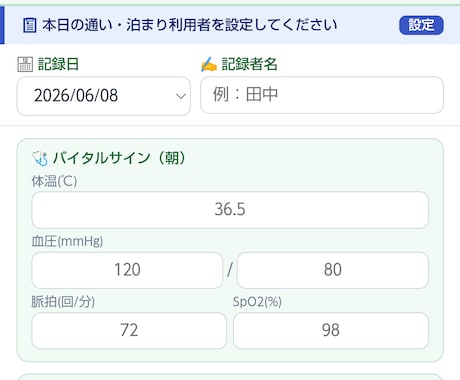Image resolution: width=460 pixels, height=380 pixels.
Task: Click the SpO2(%) label
Action: click(x=257, y=302)
